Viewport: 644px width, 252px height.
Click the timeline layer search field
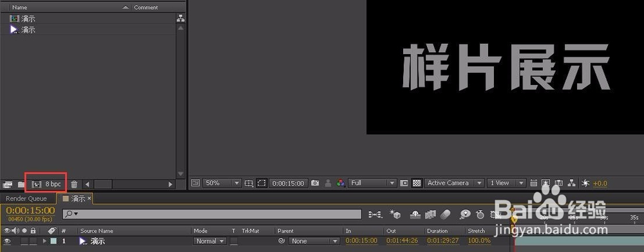(x=212, y=214)
